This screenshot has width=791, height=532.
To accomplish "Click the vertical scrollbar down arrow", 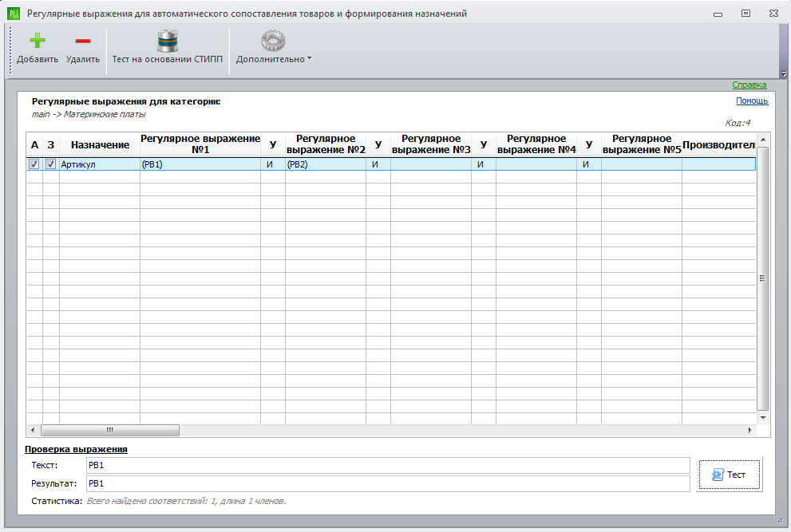I will [763, 417].
